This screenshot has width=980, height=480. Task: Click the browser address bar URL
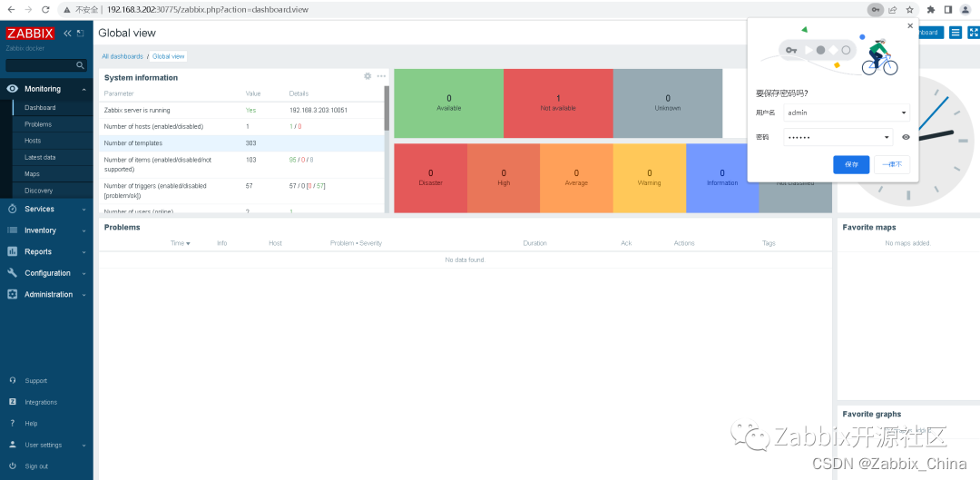point(208,9)
